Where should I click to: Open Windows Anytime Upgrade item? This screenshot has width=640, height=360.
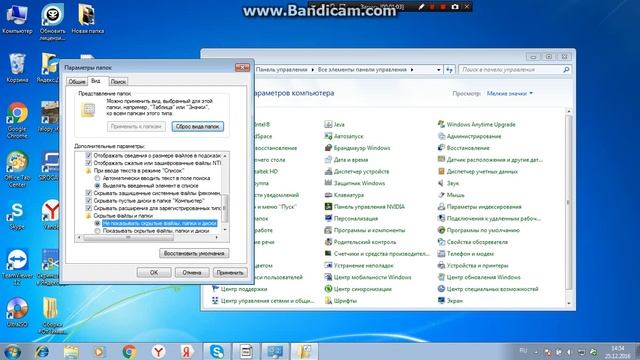coord(476,124)
